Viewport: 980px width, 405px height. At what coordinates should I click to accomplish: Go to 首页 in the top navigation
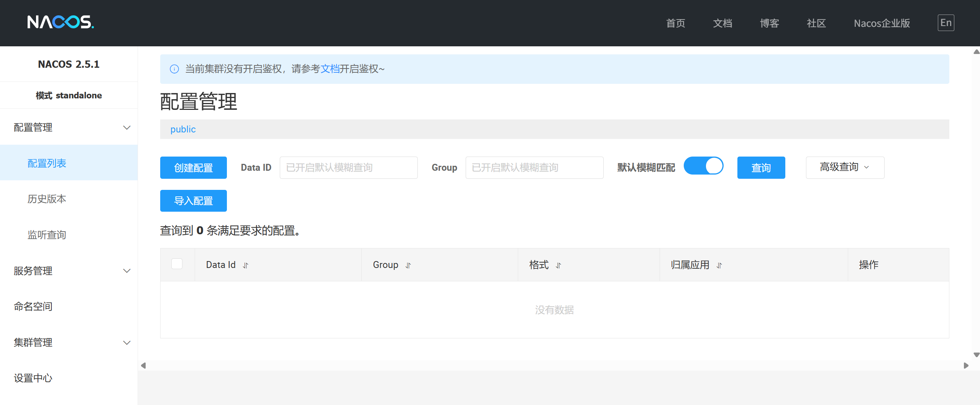[676, 23]
